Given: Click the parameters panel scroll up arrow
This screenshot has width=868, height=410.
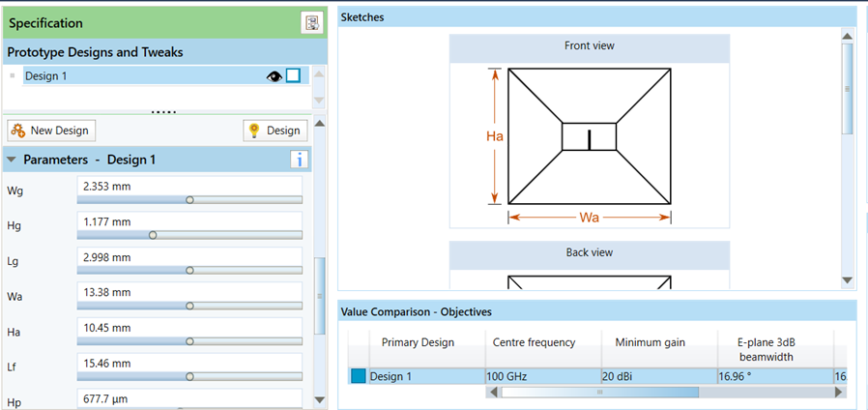Looking at the screenshot, I should click(x=319, y=123).
